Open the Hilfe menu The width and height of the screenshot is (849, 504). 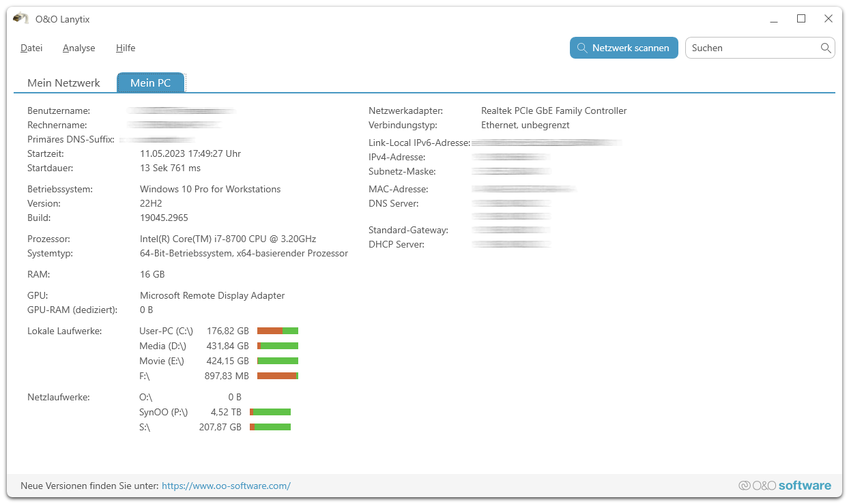click(x=126, y=48)
